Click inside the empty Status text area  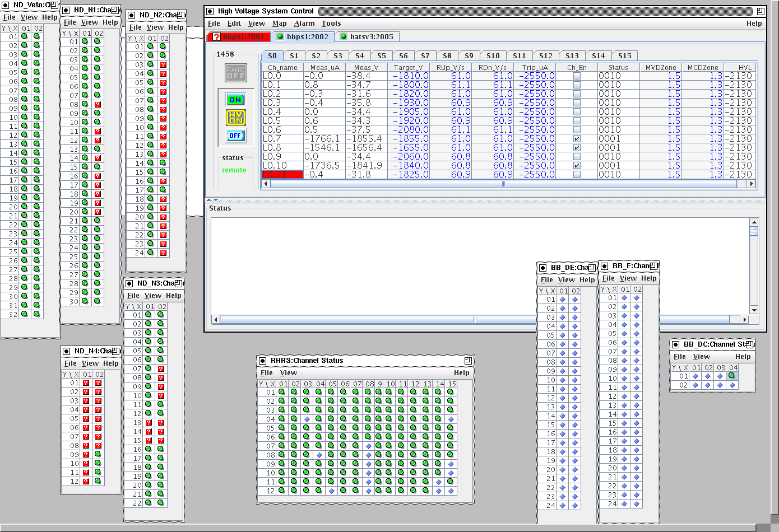(480, 265)
